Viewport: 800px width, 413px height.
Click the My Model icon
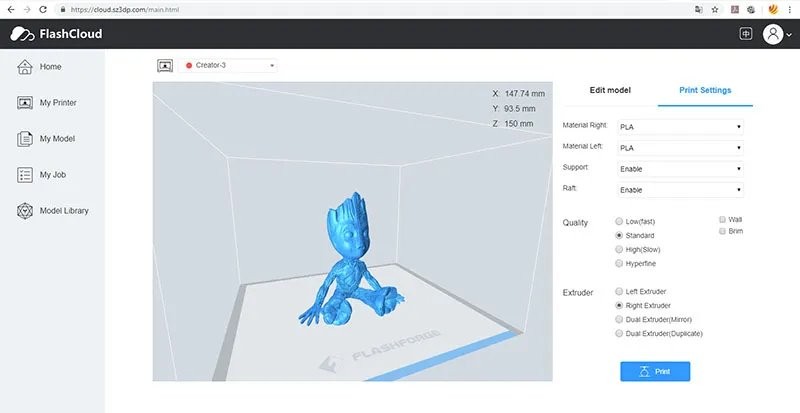24,139
